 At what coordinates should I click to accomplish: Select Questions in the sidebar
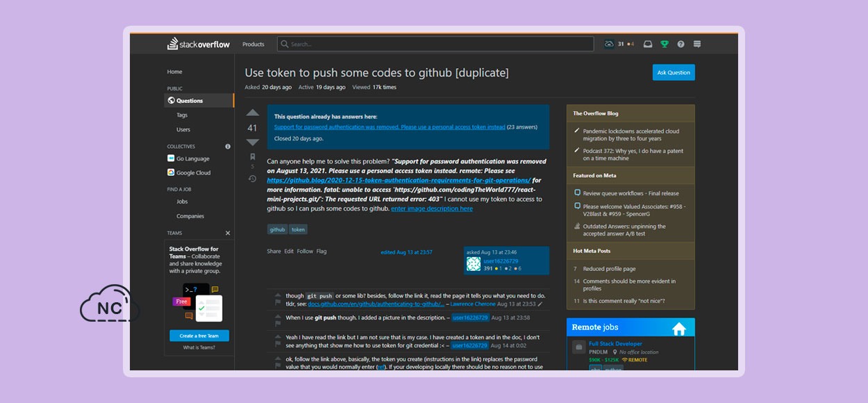tap(199, 101)
